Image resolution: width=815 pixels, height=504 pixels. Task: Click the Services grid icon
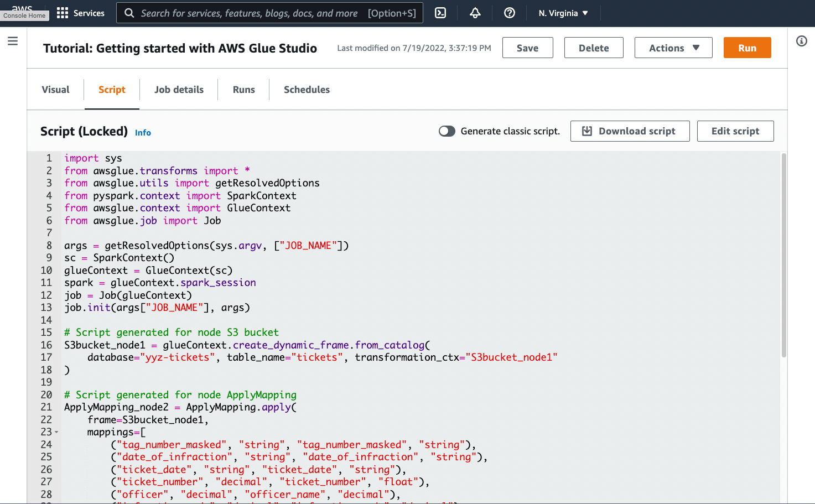click(x=62, y=12)
